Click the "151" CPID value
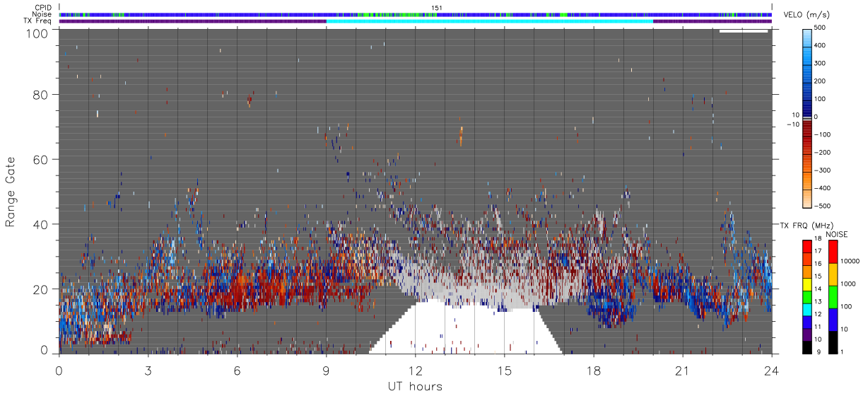 [x=436, y=7]
